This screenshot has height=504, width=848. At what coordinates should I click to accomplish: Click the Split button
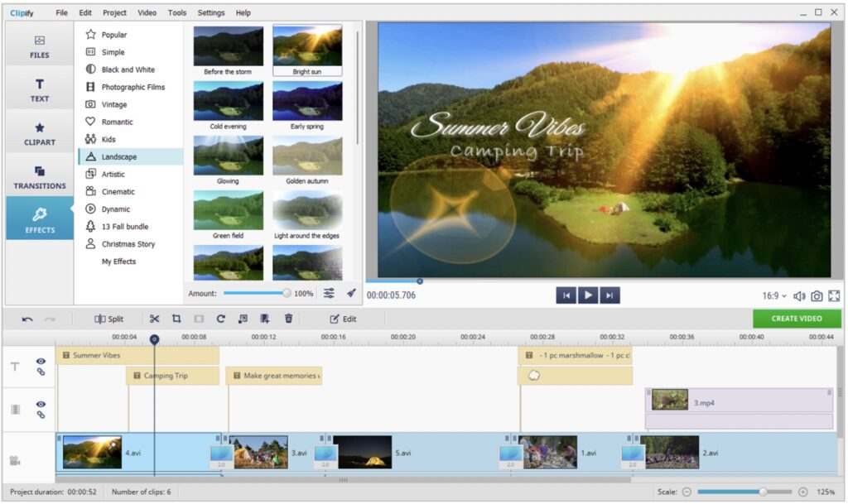(x=108, y=319)
